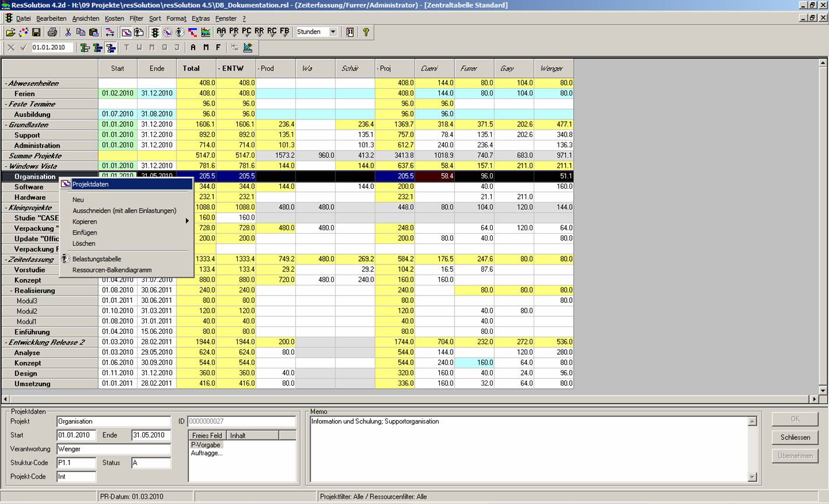
Task: Open the Ansichten menu
Action: [86, 19]
